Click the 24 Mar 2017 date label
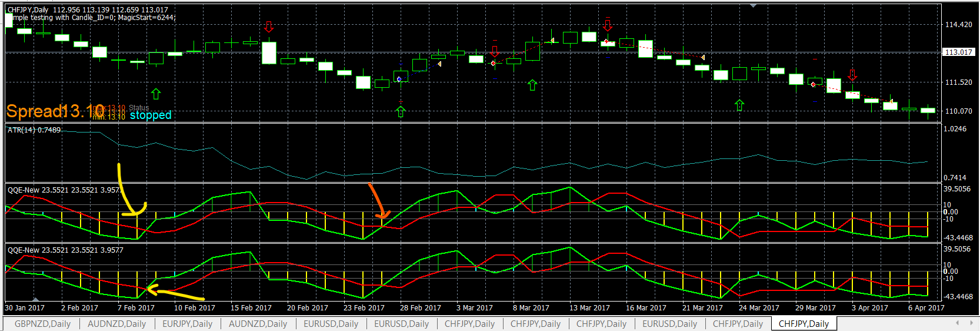980x331 pixels. pyautogui.click(x=759, y=307)
